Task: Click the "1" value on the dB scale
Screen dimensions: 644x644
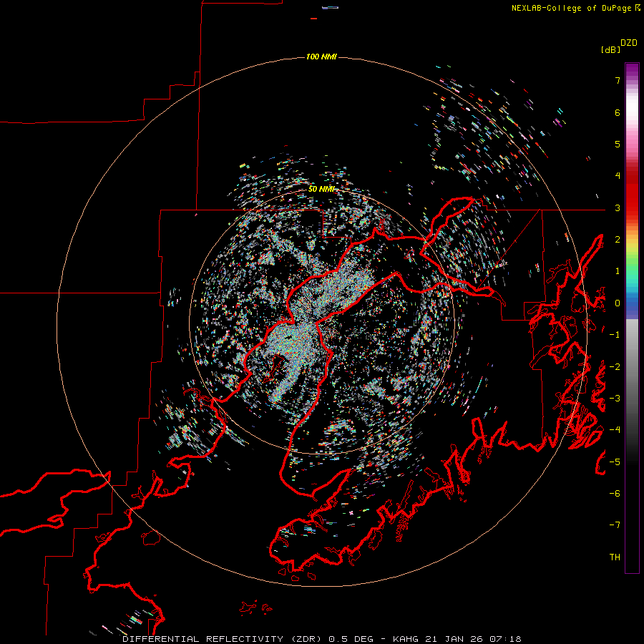Action: click(x=618, y=271)
